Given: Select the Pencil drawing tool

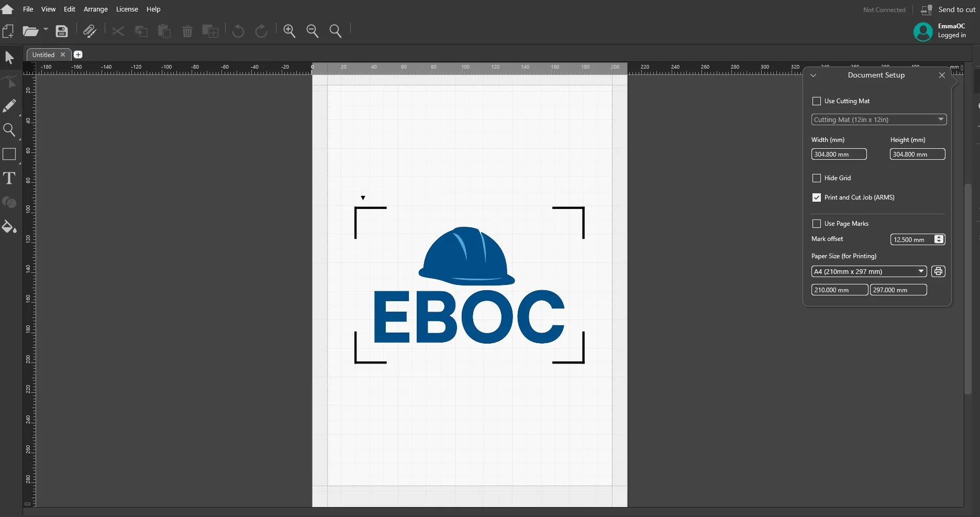Looking at the screenshot, I should [9, 106].
